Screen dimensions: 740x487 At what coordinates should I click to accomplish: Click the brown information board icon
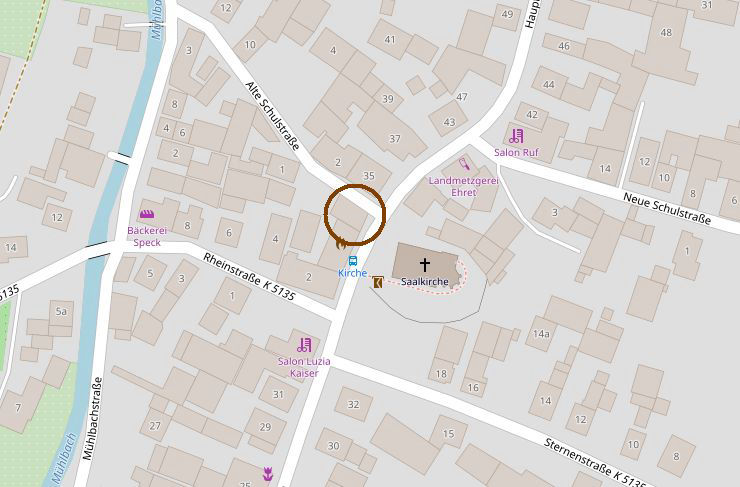coord(378,282)
